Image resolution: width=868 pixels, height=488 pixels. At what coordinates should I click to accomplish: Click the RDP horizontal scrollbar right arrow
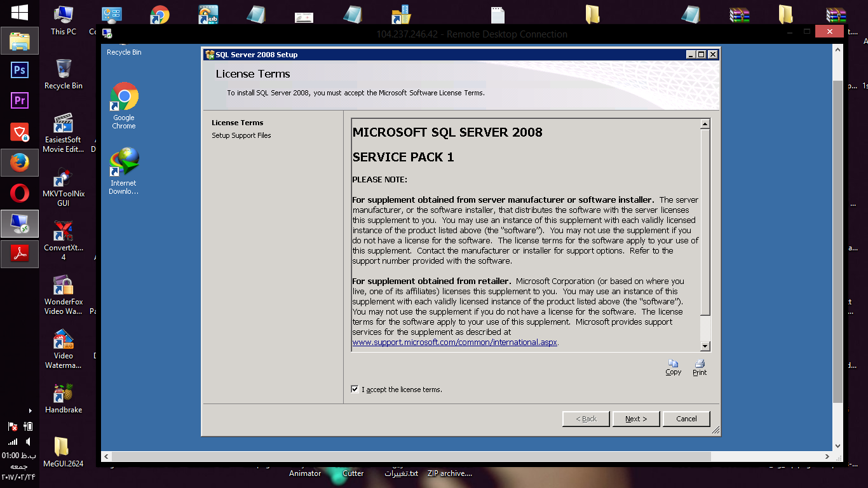(827, 456)
